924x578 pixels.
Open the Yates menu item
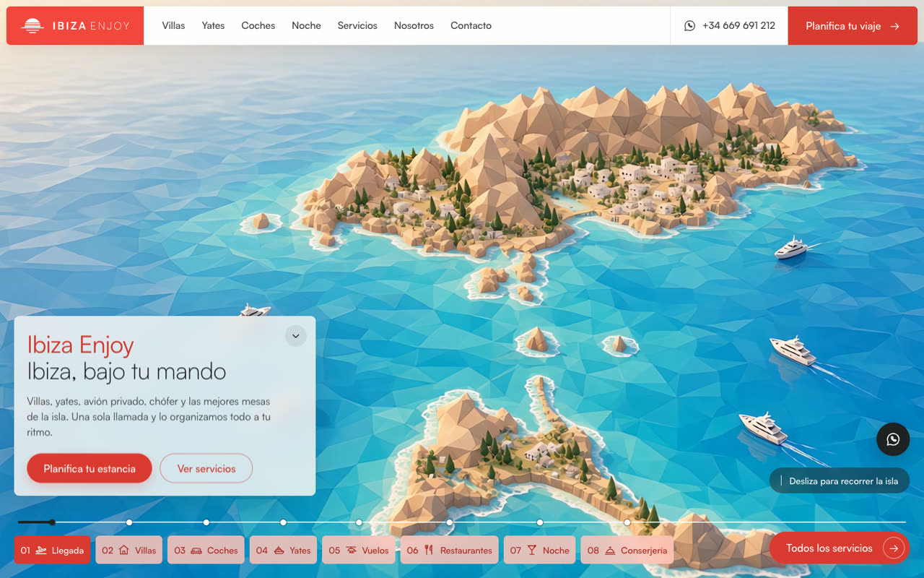click(213, 26)
